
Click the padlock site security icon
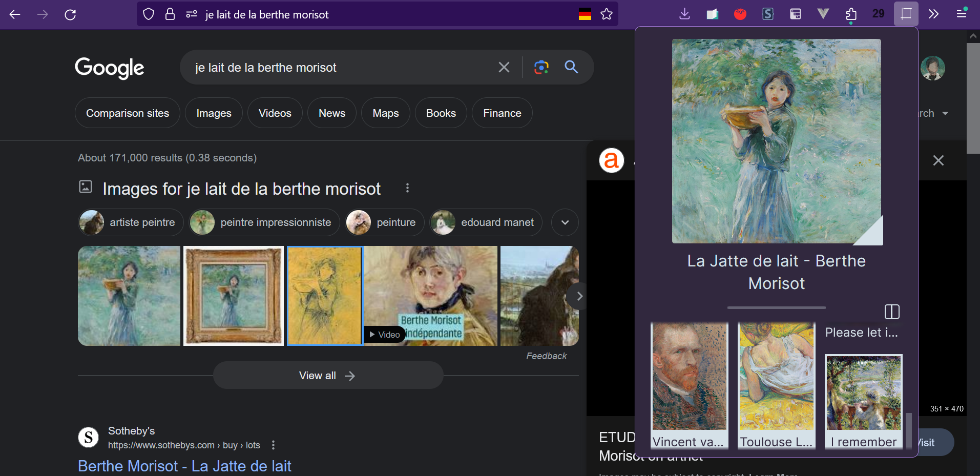[x=170, y=14]
